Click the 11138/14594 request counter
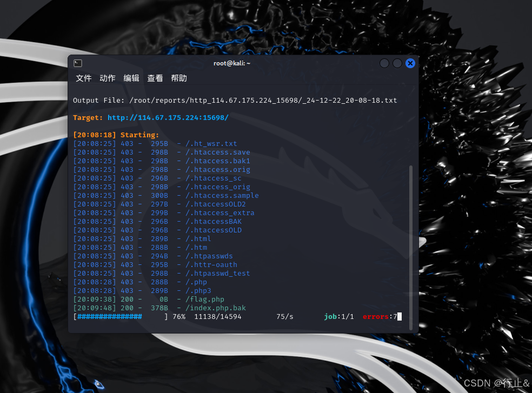Screen dimensions: 532x393 point(218,317)
